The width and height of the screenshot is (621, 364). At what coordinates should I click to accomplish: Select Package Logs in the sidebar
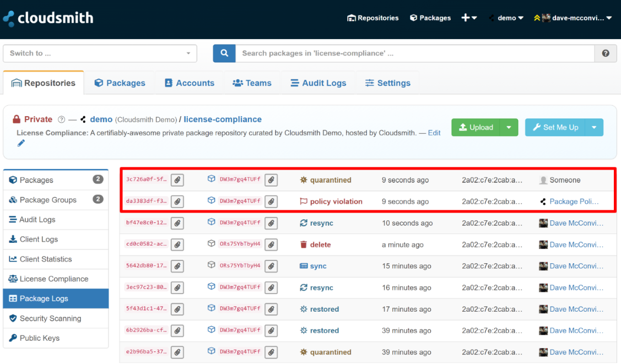56,298
